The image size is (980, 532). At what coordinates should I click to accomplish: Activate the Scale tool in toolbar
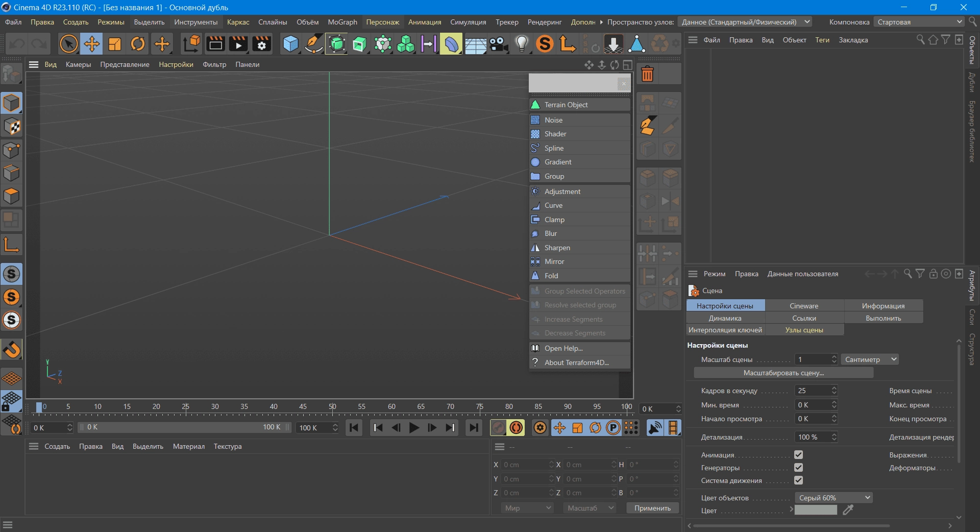click(115, 44)
